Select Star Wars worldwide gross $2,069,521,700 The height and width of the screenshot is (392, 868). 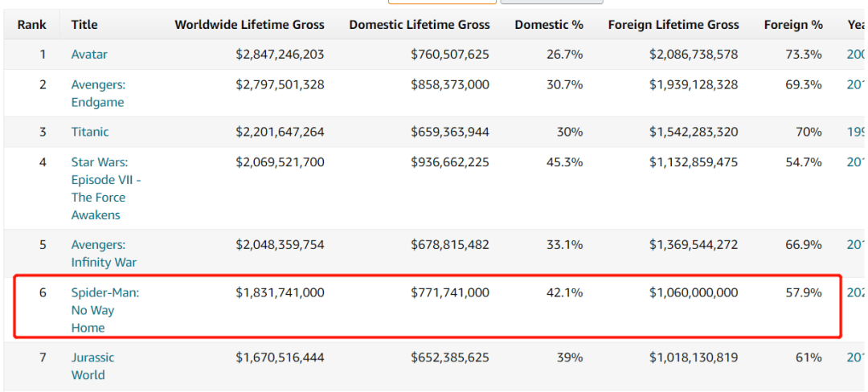280,162
